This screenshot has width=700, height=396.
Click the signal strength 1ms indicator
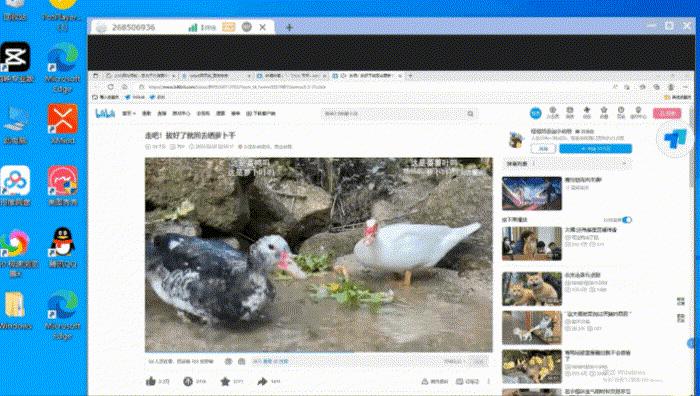coord(202,28)
